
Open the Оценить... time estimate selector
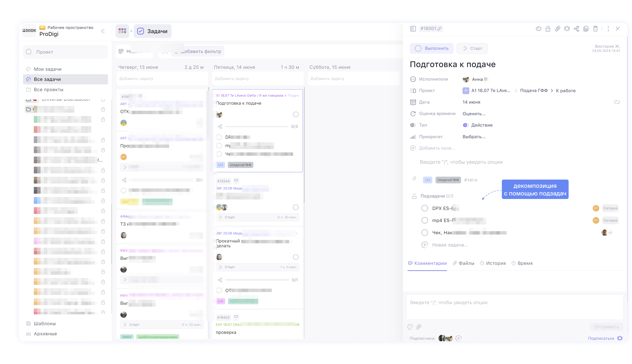pyautogui.click(x=474, y=114)
